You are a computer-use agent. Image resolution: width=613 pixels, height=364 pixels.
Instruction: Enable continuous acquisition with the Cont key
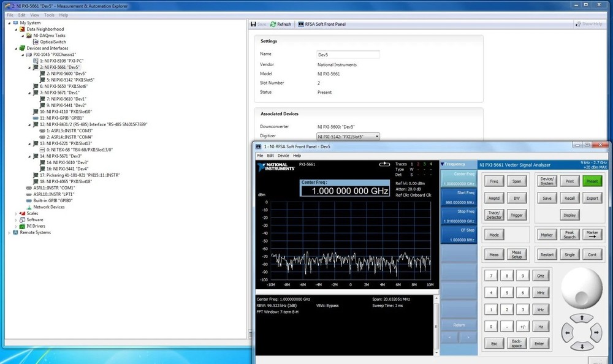coord(592,254)
